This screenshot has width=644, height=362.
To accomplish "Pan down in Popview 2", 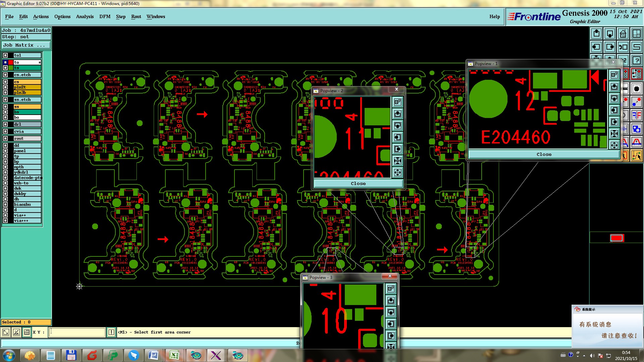I will pyautogui.click(x=397, y=126).
